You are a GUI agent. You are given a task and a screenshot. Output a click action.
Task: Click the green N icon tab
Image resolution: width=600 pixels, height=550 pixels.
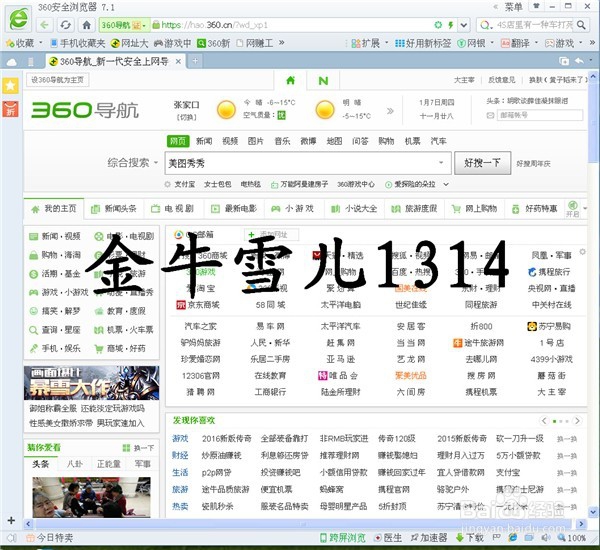(323, 81)
